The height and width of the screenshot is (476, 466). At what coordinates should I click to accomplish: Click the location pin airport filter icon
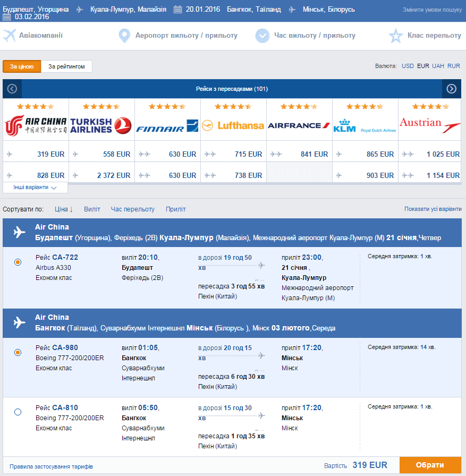pos(124,36)
